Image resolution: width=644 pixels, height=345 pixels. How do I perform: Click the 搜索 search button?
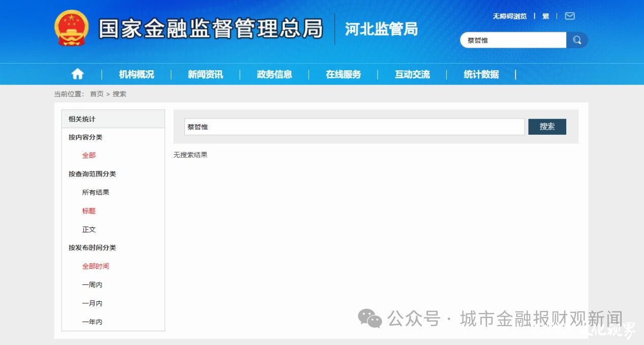(x=547, y=126)
